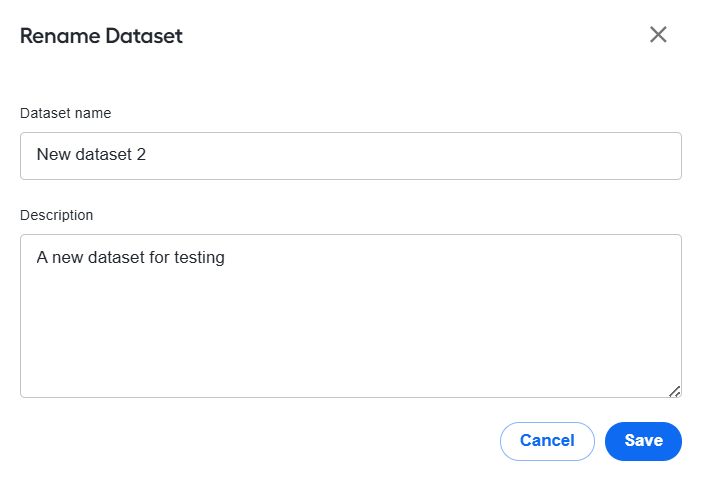Click the "Rename Dataset" dialog title
The width and height of the screenshot is (702, 483).
(101, 36)
